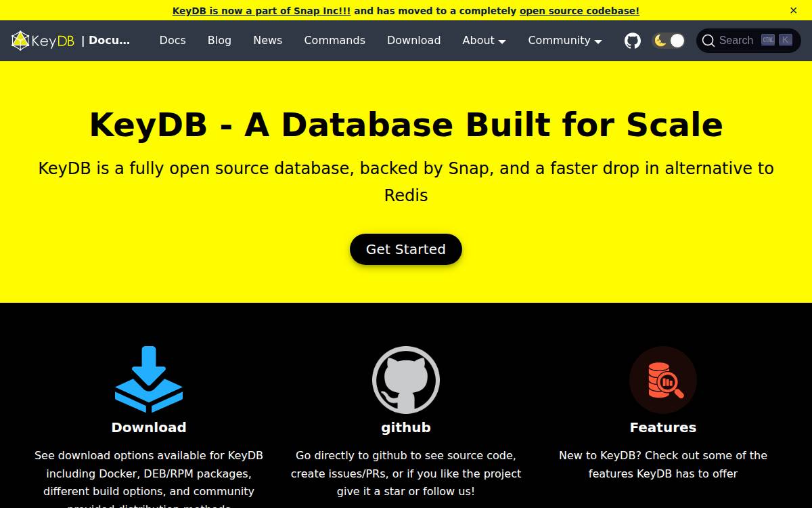Click the Get Started button
Image resolution: width=812 pixels, height=508 pixels.
coord(406,249)
